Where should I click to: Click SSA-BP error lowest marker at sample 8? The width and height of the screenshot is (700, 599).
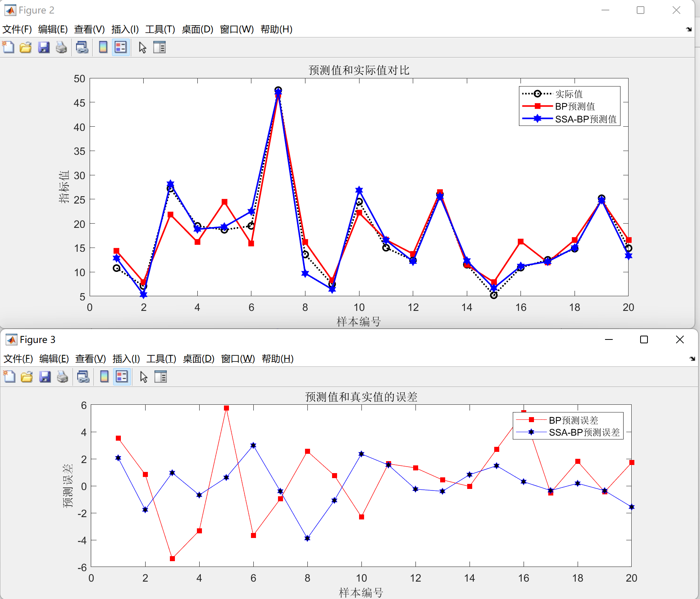307,538
